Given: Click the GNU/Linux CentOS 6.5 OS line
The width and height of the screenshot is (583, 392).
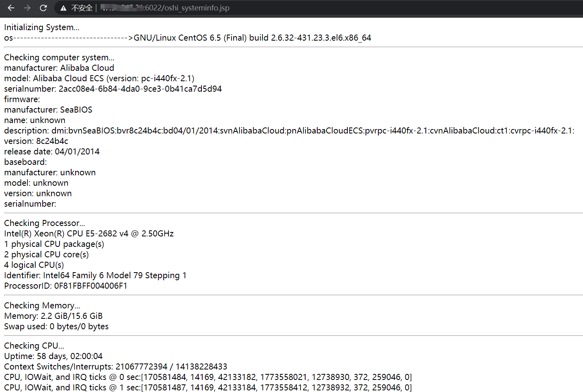Looking at the screenshot, I should click(x=188, y=38).
